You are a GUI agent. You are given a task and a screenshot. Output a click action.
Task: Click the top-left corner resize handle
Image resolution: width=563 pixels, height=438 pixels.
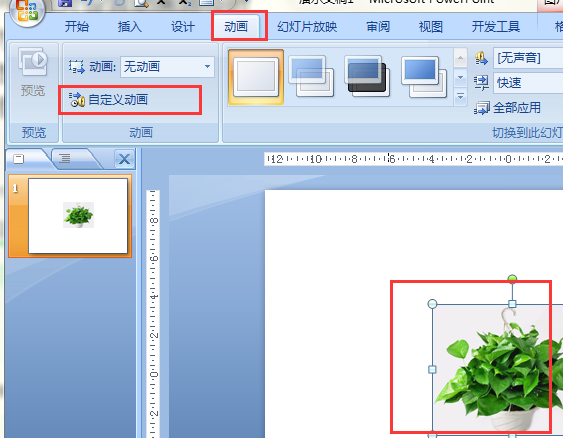[x=432, y=304]
